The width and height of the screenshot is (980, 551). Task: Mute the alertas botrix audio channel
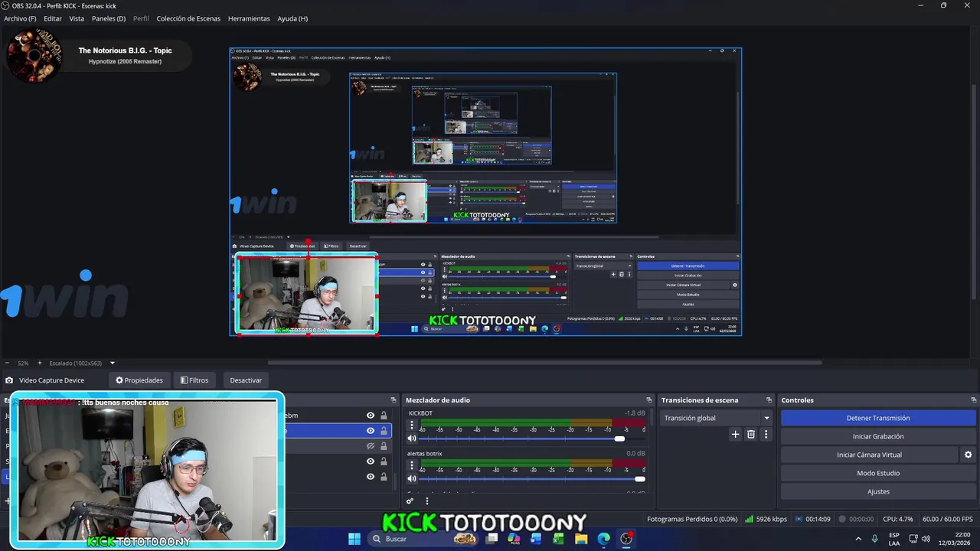412,479
